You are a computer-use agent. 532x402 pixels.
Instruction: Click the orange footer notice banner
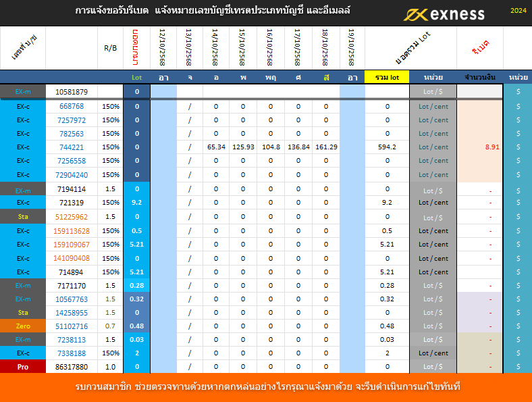[266, 387]
